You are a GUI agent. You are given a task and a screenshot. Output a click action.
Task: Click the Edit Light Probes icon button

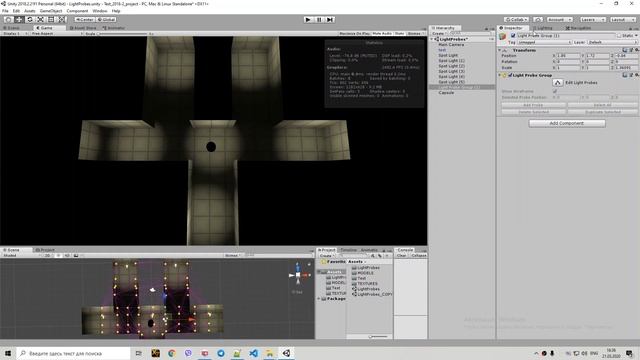[558, 82]
